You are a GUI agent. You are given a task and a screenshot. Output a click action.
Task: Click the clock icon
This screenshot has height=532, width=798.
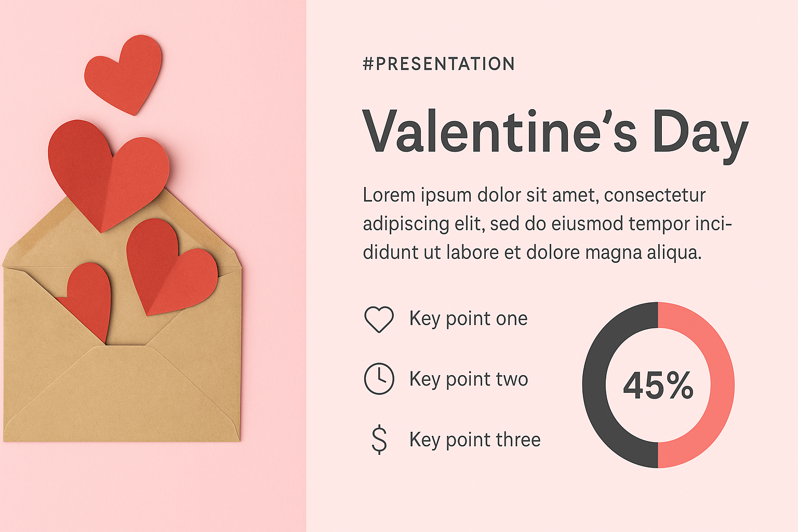[x=379, y=379]
